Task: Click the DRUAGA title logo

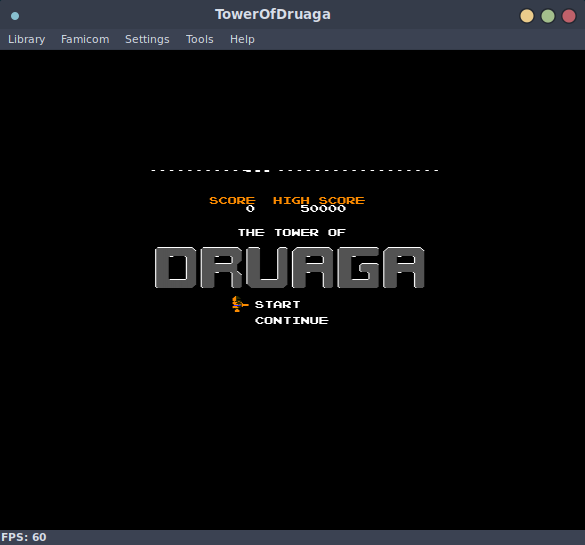Action: (x=290, y=267)
